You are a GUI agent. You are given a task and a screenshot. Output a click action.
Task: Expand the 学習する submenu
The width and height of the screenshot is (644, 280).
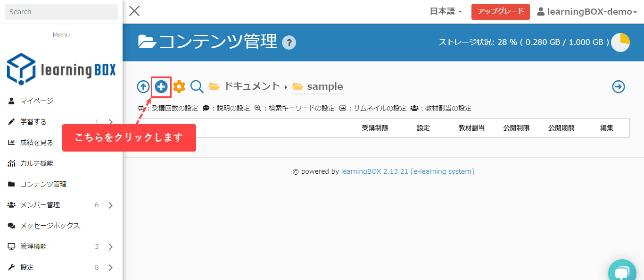pyautogui.click(x=110, y=122)
